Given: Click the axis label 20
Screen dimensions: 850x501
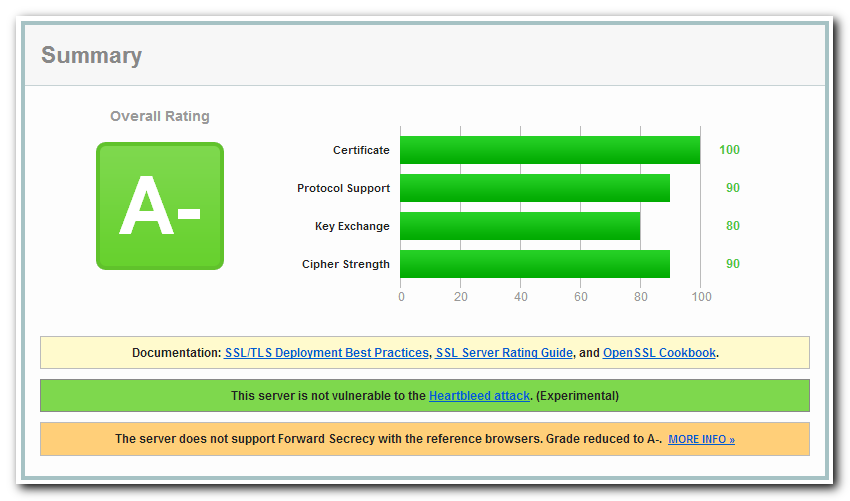Looking at the screenshot, I should [461, 297].
